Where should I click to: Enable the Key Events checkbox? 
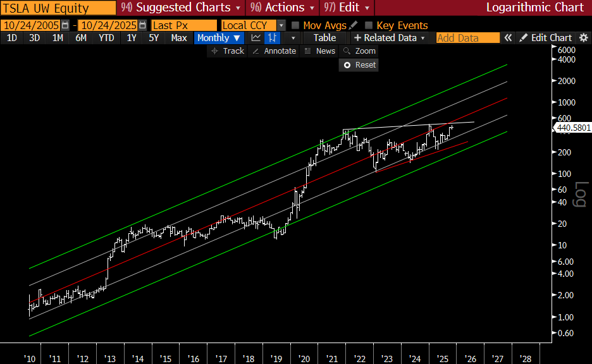(369, 25)
